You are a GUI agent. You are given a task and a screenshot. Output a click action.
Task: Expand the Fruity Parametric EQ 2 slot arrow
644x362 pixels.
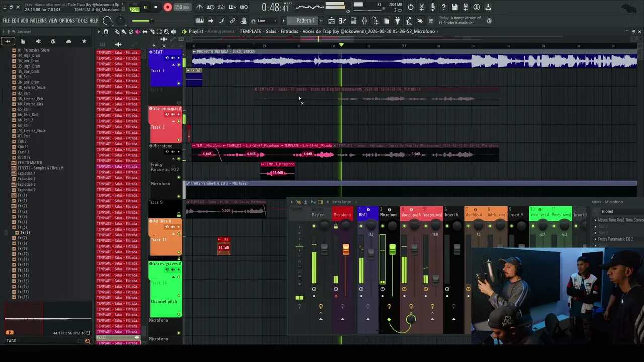click(596, 239)
